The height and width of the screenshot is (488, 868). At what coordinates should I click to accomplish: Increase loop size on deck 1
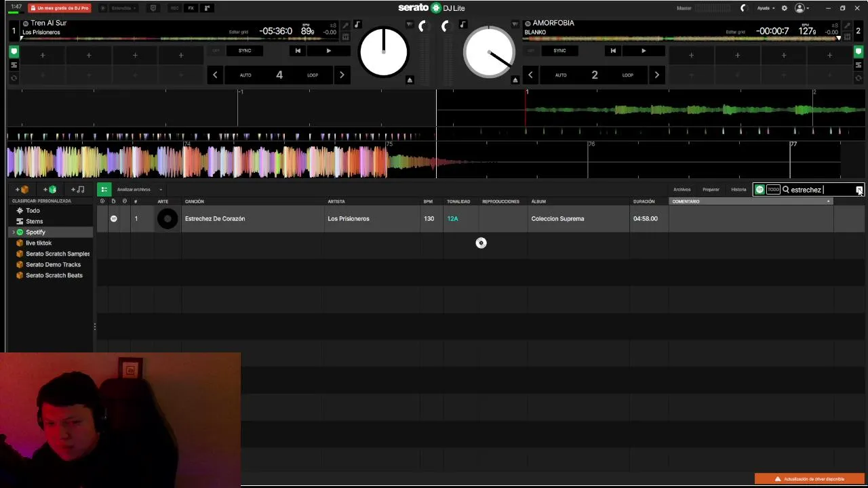tap(342, 75)
